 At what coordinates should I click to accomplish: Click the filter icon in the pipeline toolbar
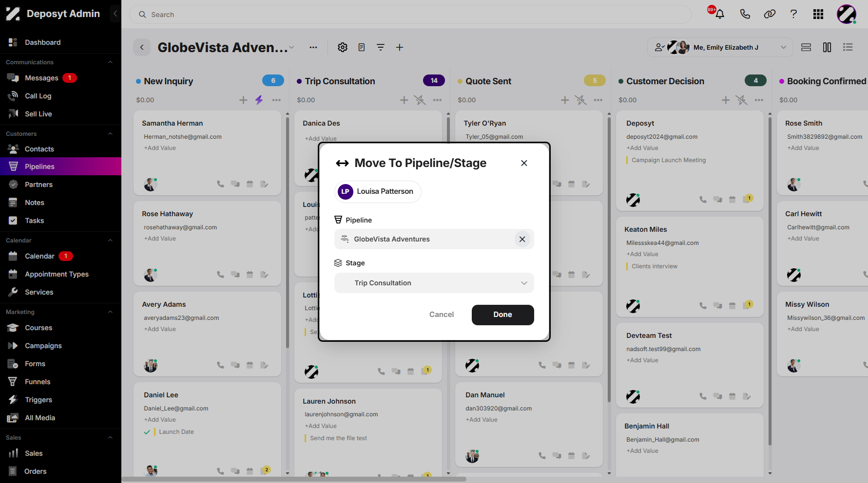click(381, 47)
